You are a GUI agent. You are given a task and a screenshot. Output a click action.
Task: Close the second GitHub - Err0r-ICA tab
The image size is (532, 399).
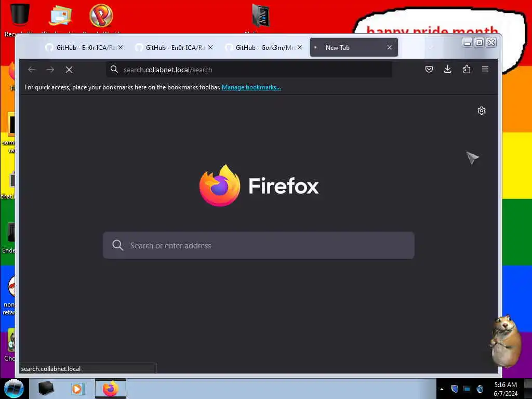pyautogui.click(x=210, y=47)
